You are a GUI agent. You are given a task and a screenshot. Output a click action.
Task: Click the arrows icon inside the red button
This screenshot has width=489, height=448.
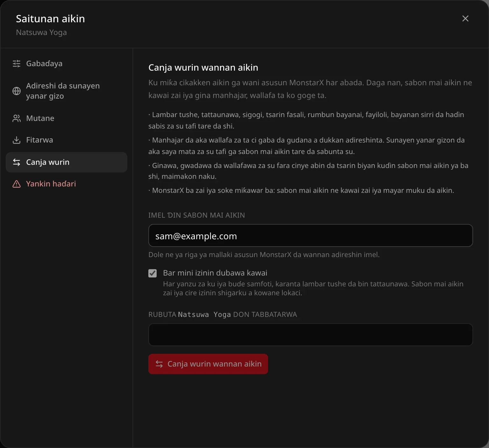tap(159, 364)
